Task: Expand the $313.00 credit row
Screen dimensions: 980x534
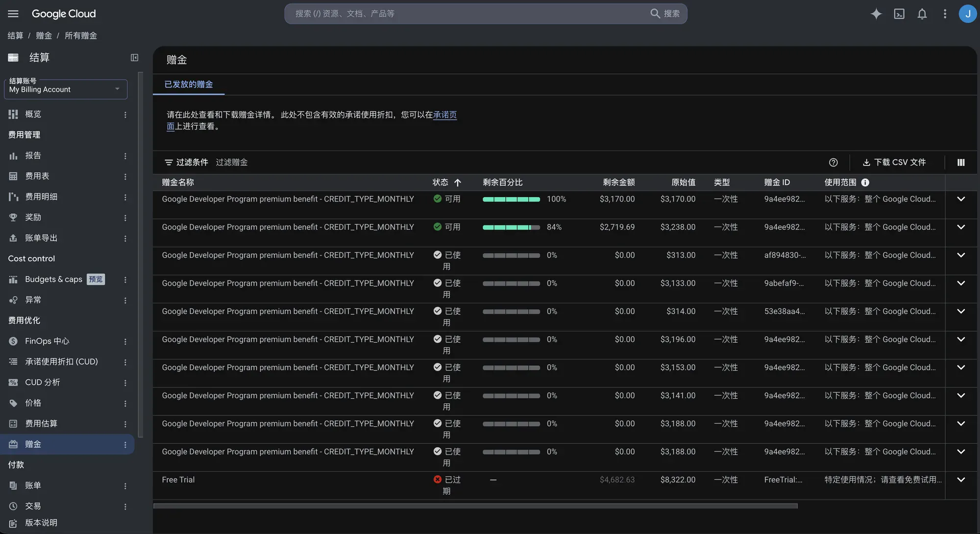Action: pyautogui.click(x=961, y=255)
